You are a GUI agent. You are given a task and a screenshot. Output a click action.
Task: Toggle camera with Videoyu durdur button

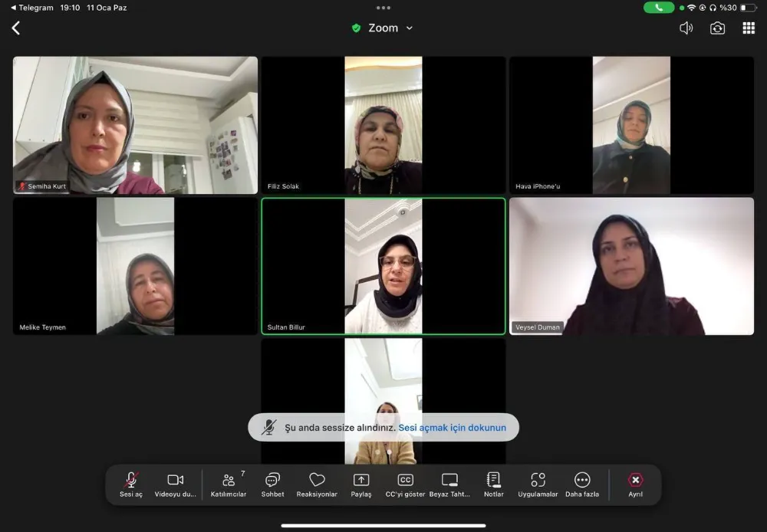coord(176,484)
